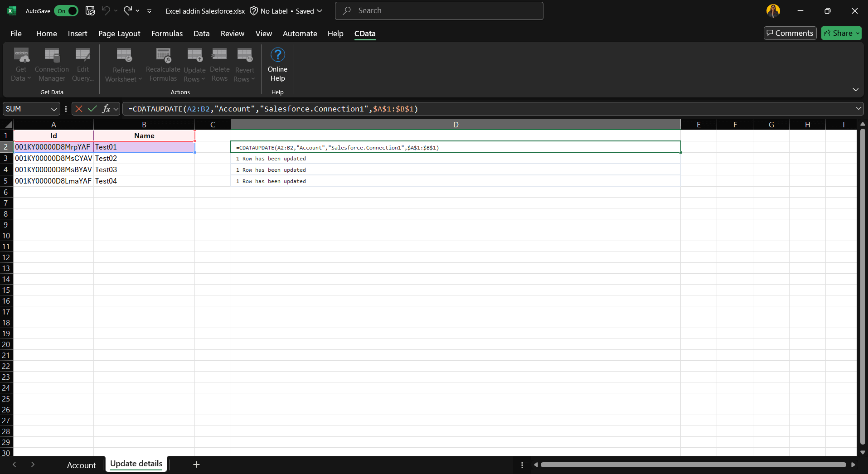This screenshot has width=868, height=474.
Task: Open CData Online Help
Action: tap(277, 64)
